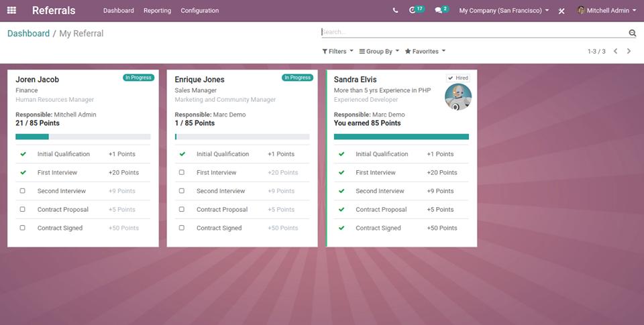Click 'You earned 85 Points' text
Viewport: 644px width, 325px height.
(x=367, y=123)
